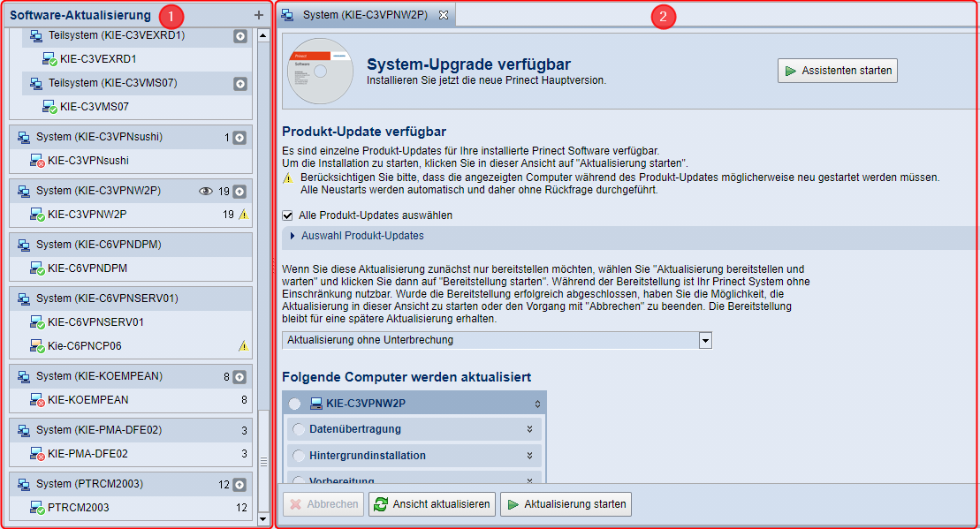The image size is (980, 529).
Task: Click update badge icon of System (KIE-KOEMPEAN)
Action: point(239,376)
